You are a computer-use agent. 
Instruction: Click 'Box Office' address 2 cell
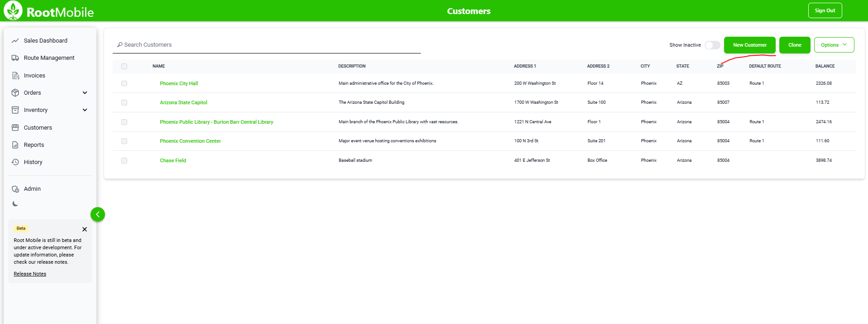click(x=597, y=160)
